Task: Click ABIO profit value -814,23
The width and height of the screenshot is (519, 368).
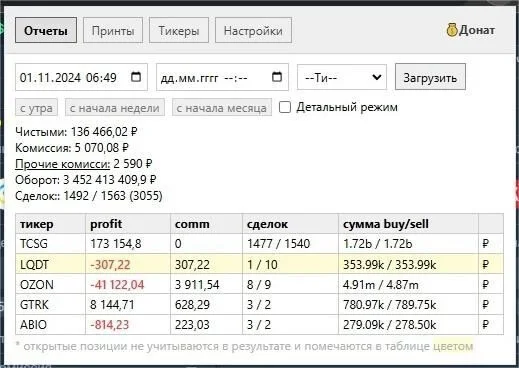Action: click(x=110, y=325)
